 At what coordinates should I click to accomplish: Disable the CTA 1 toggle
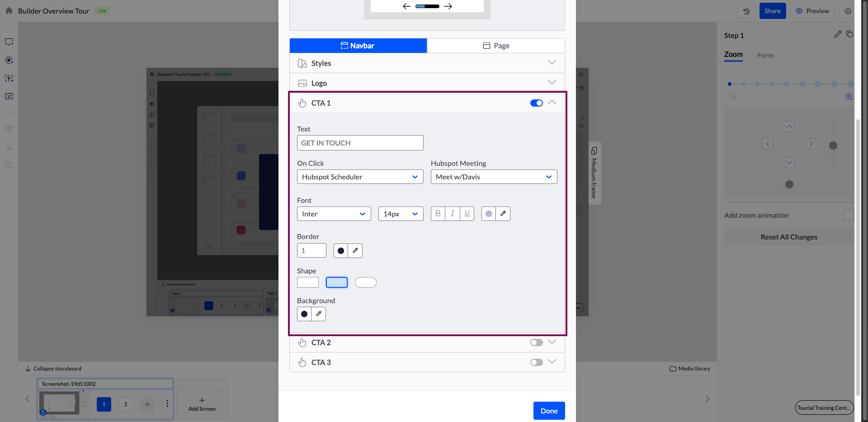[x=537, y=103]
